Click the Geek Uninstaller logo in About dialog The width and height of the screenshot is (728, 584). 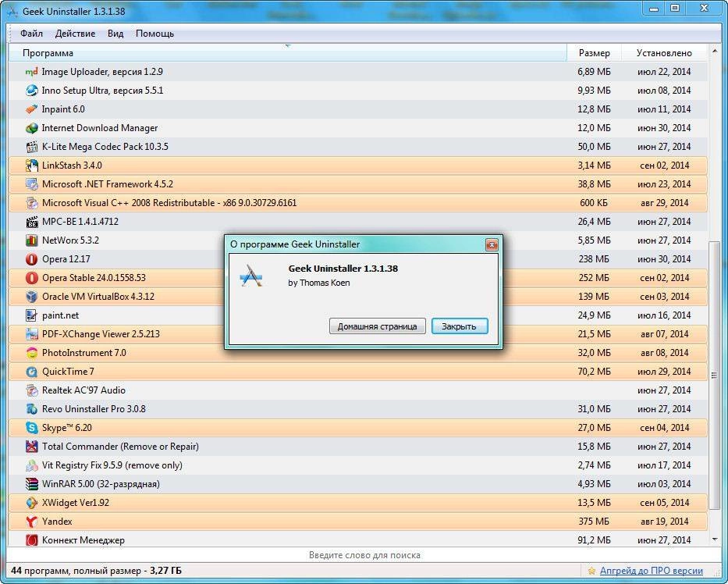[x=251, y=275]
